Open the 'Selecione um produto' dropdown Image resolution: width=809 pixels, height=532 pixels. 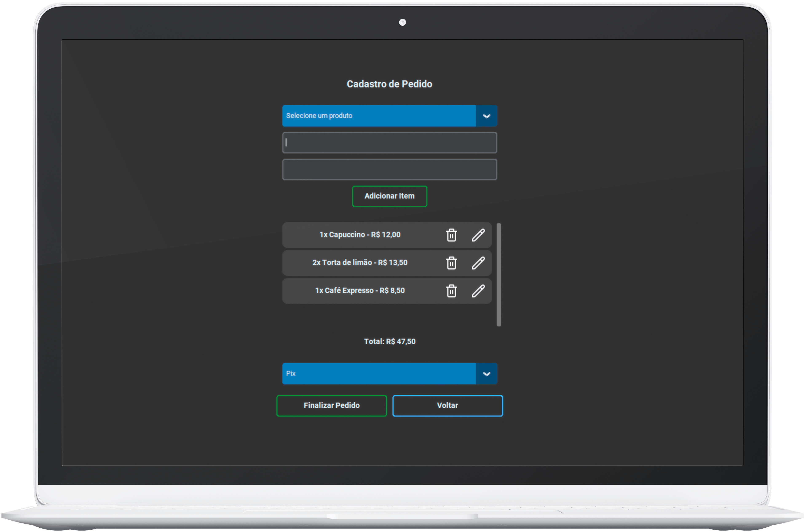tap(379, 116)
